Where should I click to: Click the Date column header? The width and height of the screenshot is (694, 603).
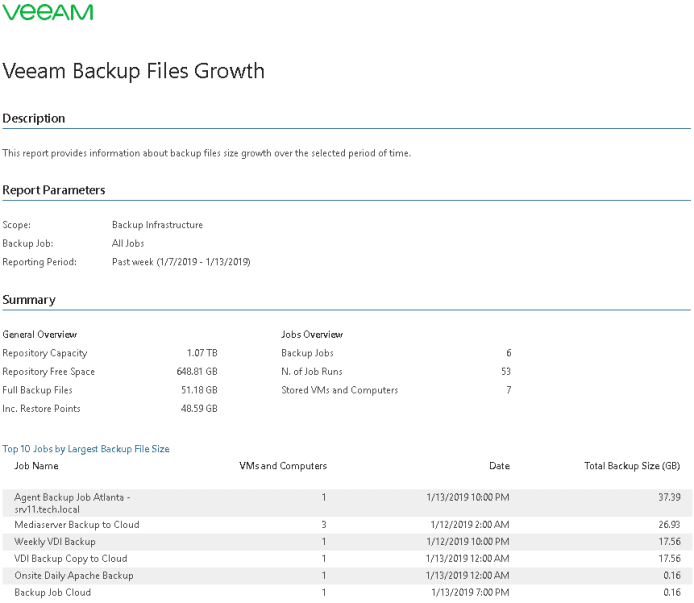[x=499, y=466]
